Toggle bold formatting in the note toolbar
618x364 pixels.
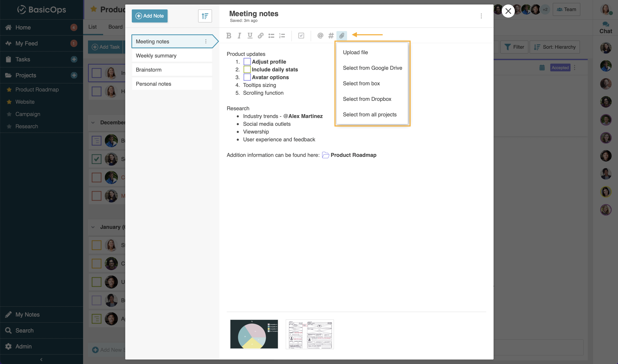point(229,36)
